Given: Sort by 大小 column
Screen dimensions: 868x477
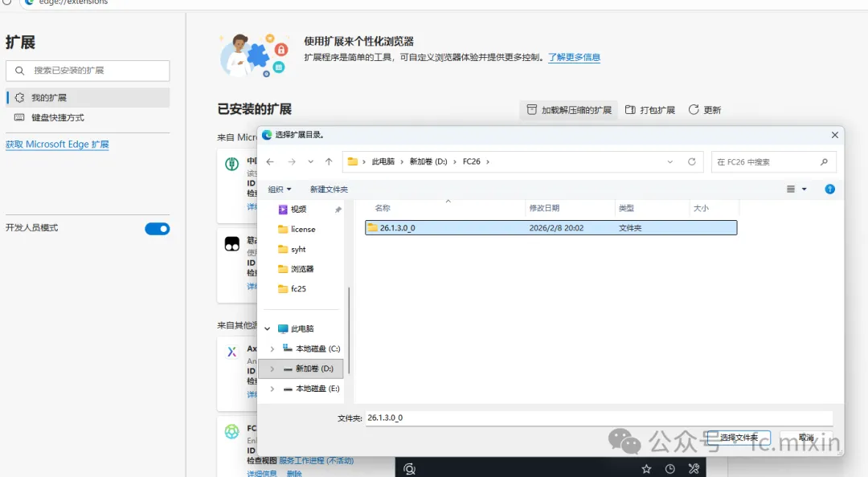Looking at the screenshot, I should 701,208.
